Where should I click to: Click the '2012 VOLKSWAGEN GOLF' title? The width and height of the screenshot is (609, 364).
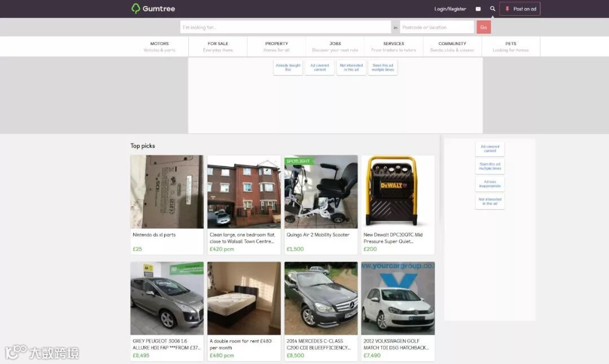pyautogui.click(x=396, y=344)
